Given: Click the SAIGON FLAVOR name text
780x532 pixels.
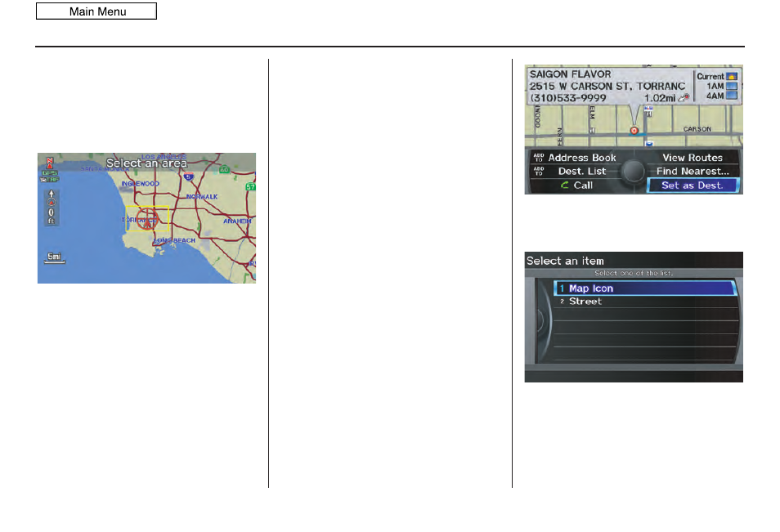Looking at the screenshot, I should [570, 74].
